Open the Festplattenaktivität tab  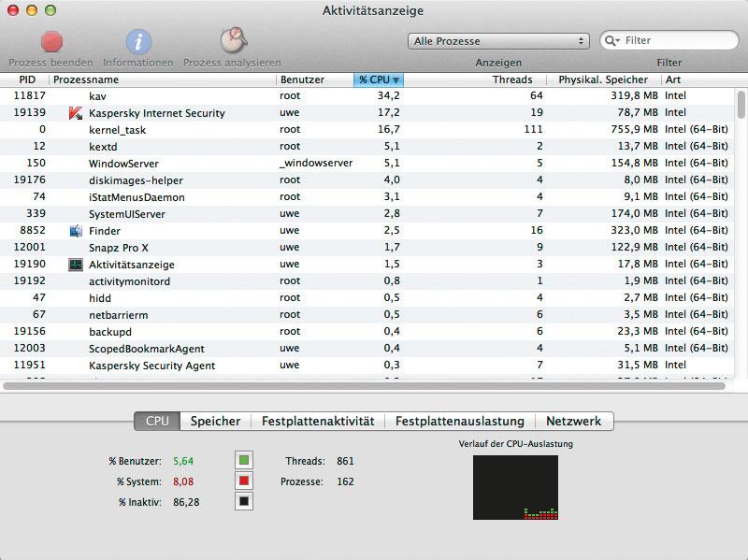(318, 422)
